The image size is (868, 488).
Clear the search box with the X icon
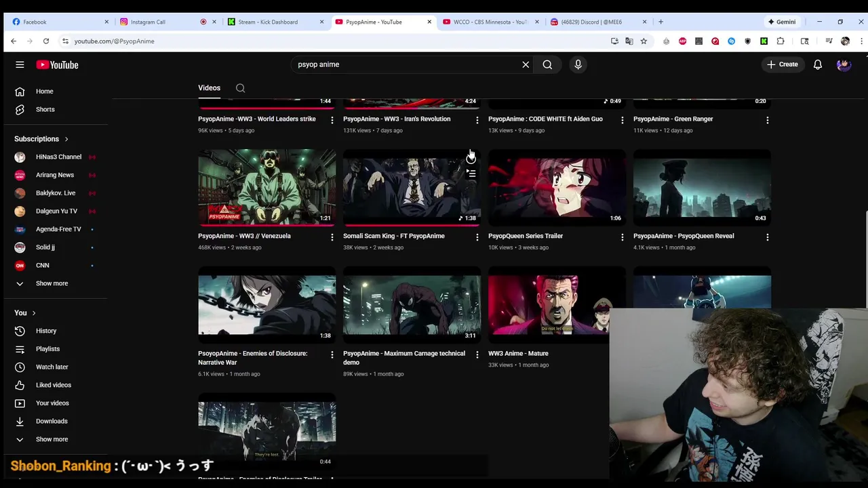click(x=526, y=64)
